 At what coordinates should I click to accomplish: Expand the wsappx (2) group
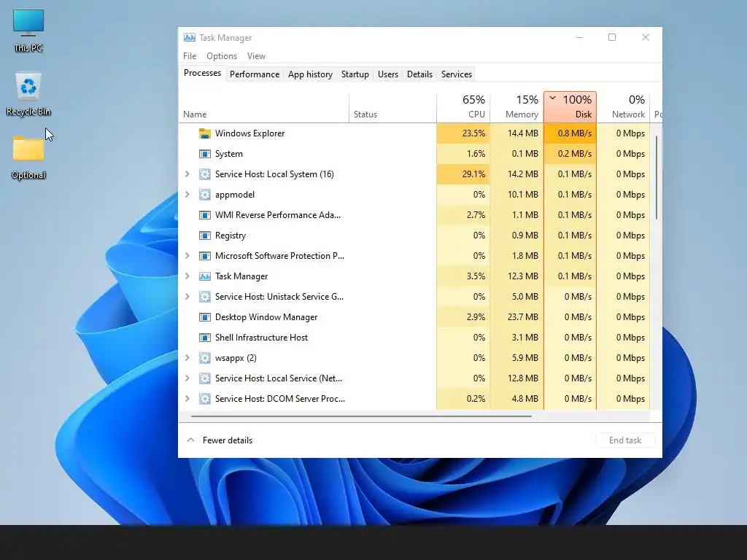tap(187, 358)
